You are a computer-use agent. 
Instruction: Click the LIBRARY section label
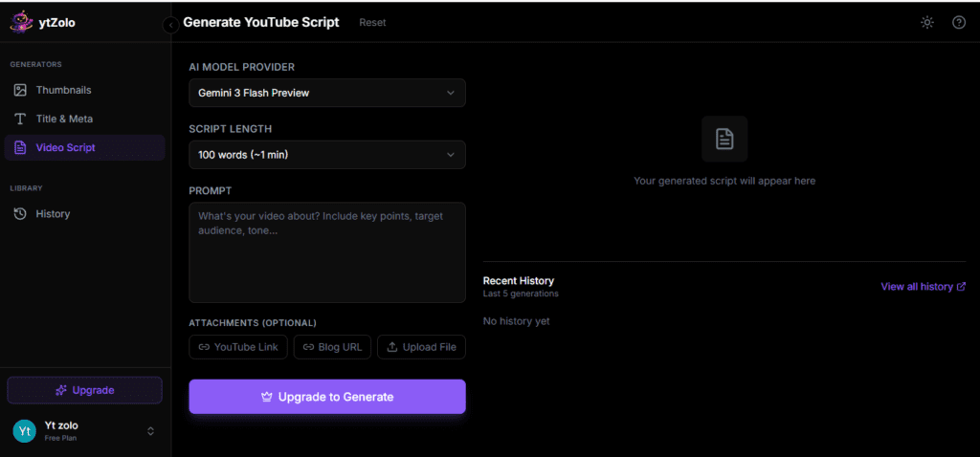26,188
